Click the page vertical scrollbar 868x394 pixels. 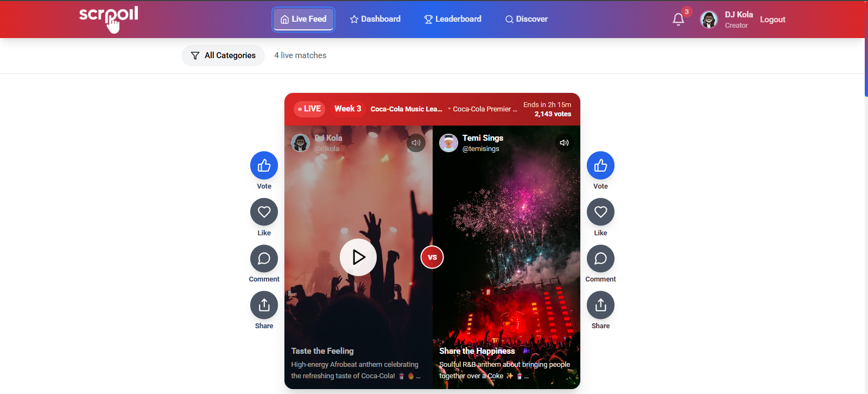pos(866,49)
